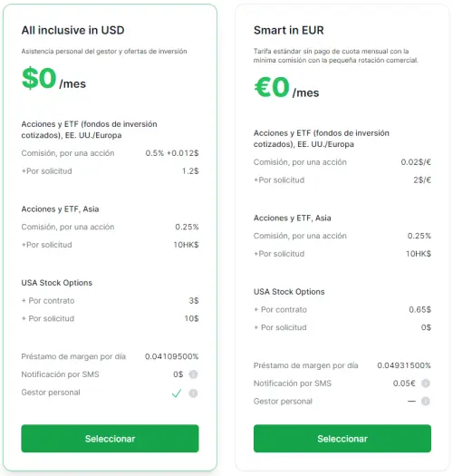Click Acciones y ETF, Asia in USD plan
This screenshot has height=476, width=453.
pos(60,209)
